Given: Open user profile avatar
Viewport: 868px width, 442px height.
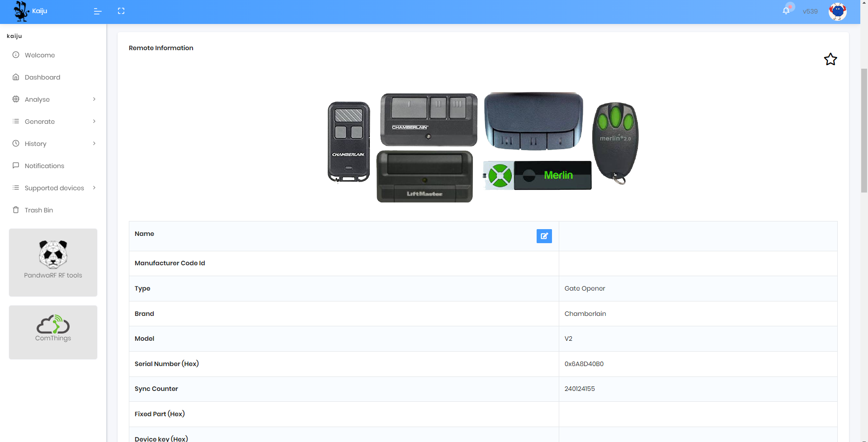Looking at the screenshot, I should click(x=837, y=11).
